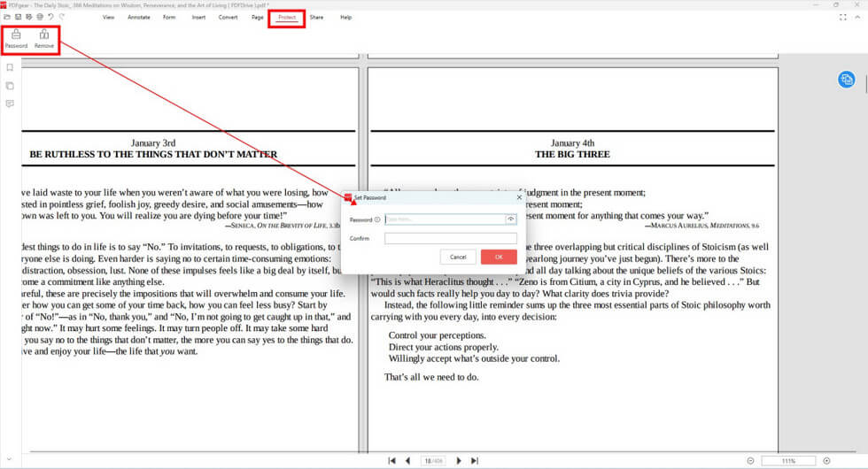Toggle password visibility eye icon
The width and height of the screenshot is (868, 469).
point(511,219)
